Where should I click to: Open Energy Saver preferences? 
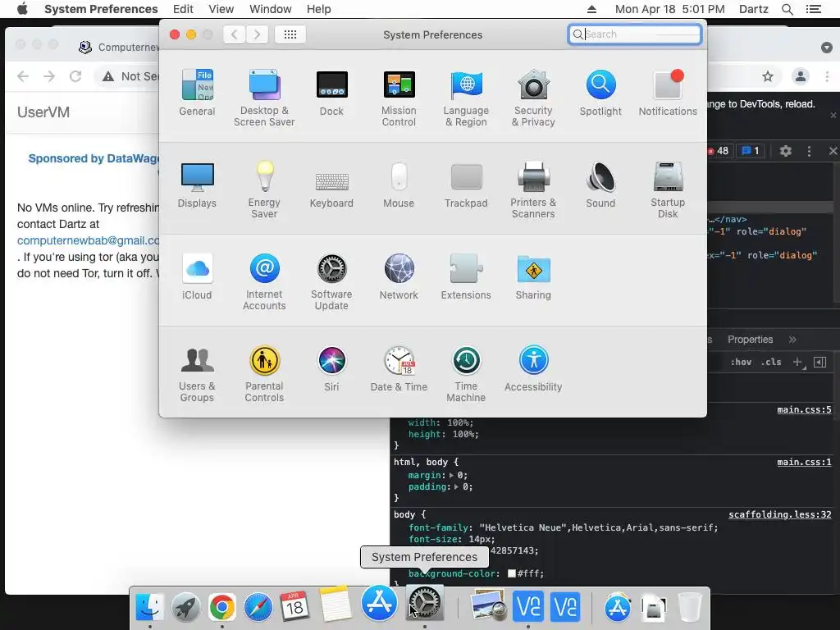tap(264, 190)
